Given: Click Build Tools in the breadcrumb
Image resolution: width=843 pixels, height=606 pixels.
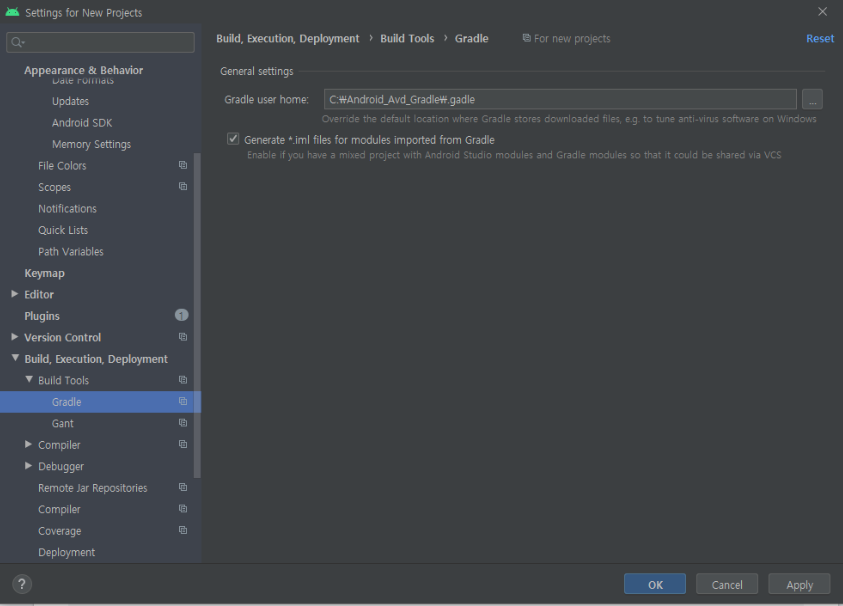Looking at the screenshot, I should [x=407, y=38].
